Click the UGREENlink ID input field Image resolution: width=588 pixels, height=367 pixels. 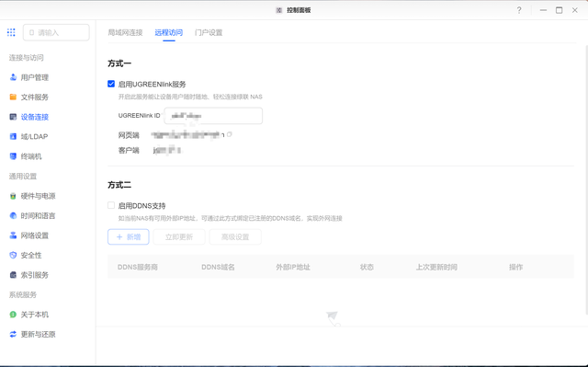pyautogui.click(x=213, y=116)
